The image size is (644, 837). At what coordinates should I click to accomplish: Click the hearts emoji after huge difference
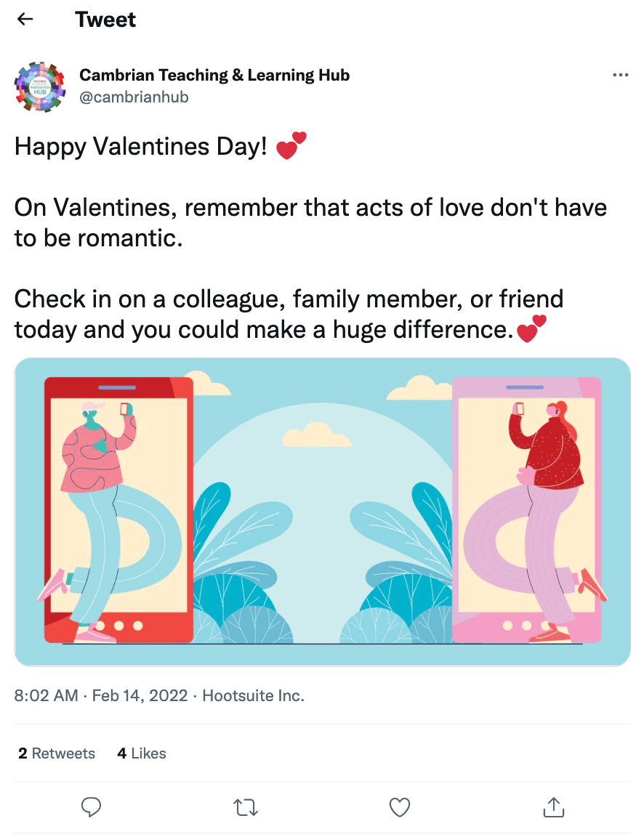tap(531, 329)
